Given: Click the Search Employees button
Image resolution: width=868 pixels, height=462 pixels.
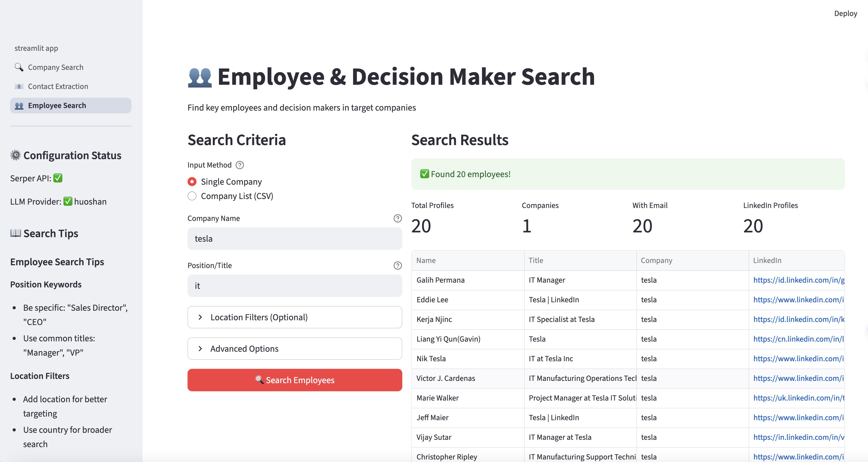Looking at the screenshot, I should coord(295,380).
